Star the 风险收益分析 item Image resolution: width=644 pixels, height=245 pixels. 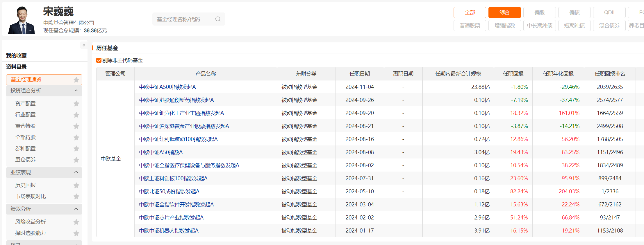[76, 222]
